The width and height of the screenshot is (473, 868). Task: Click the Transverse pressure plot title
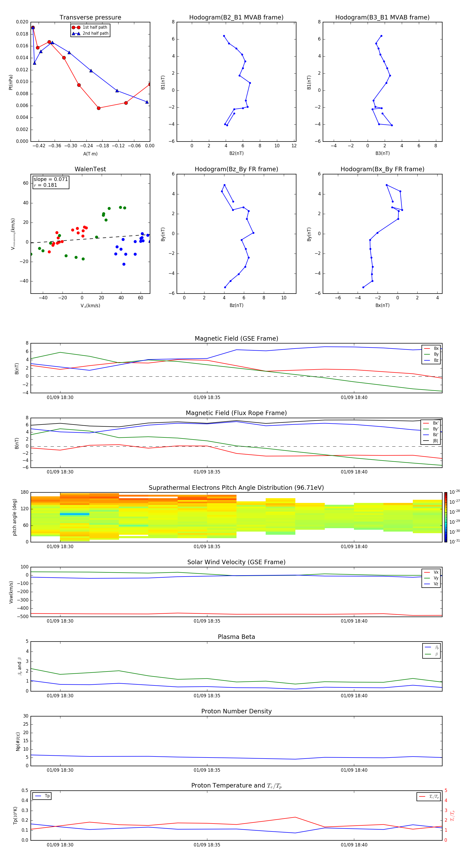(90, 18)
